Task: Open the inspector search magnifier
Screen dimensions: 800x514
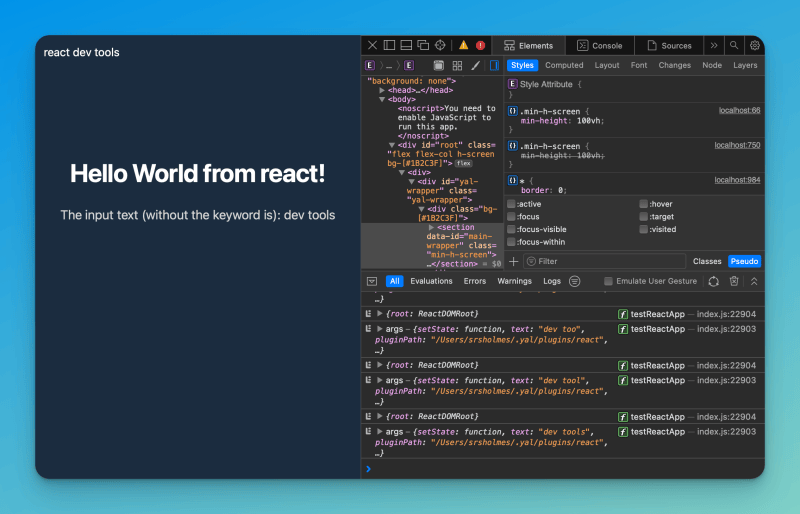Action: [734, 45]
